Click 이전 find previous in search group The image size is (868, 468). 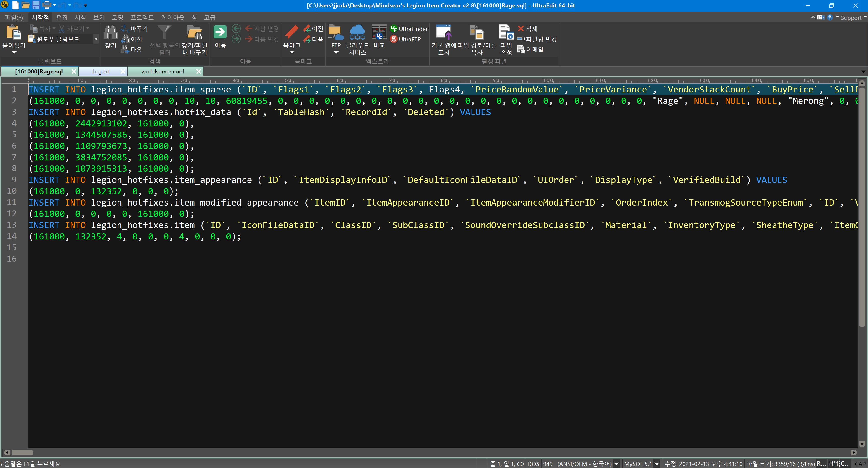132,39
